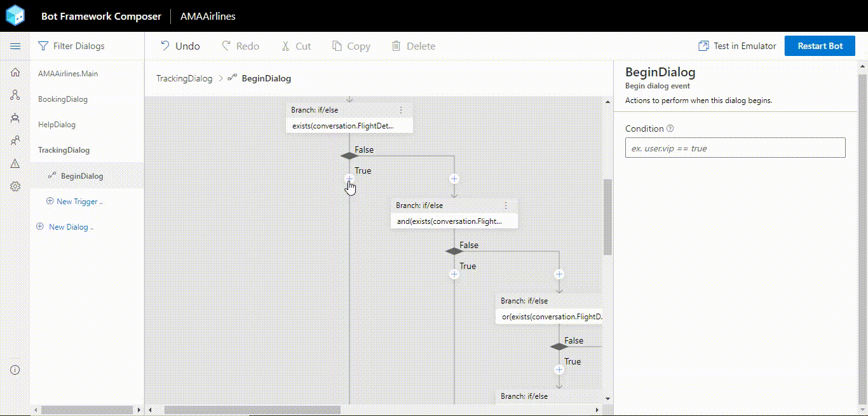The width and height of the screenshot is (868, 416).
Task: Open the Bot Responses sidebar icon
Action: [15, 118]
